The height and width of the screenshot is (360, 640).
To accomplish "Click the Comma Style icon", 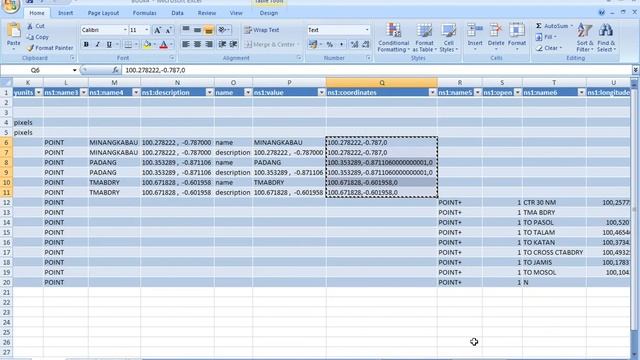I will (341, 44).
